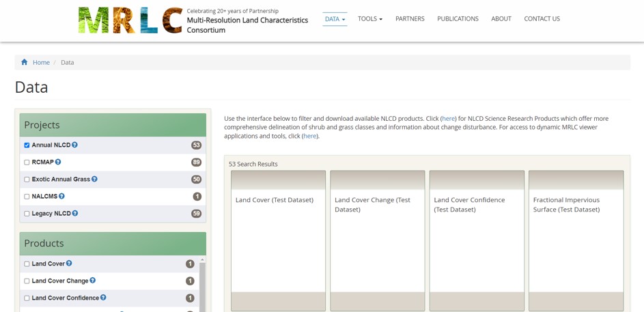Click help icon next to Annual NLCD
This screenshot has height=312, width=644.
pos(74,145)
